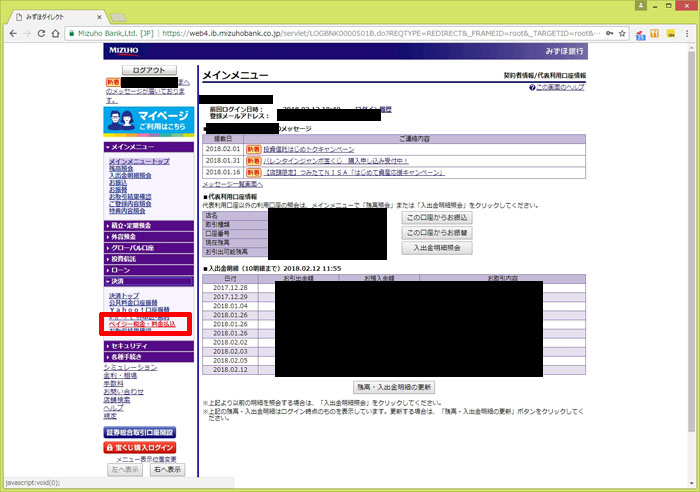The width and height of the screenshot is (700, 492).
Task: Expand the 投資信託 section
Action: click(149, 259)
